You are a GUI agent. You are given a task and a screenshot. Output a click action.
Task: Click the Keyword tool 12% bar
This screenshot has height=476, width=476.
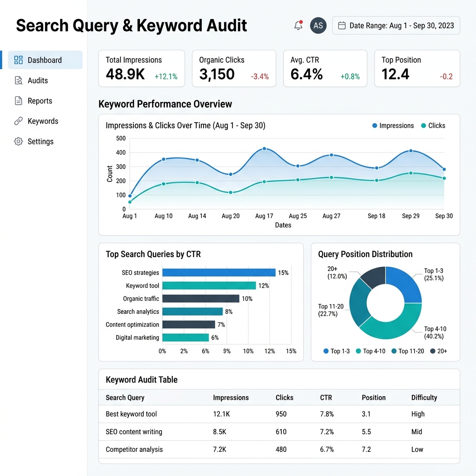click(209, 286)
